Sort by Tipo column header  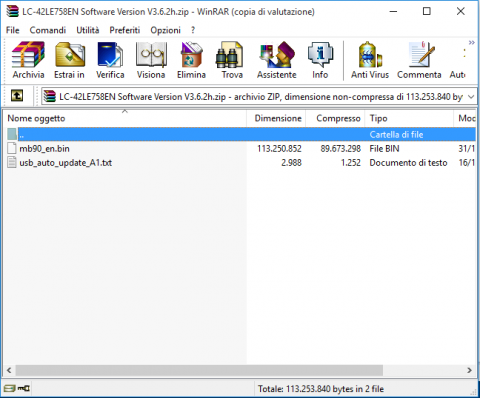[x=409, y=118]
